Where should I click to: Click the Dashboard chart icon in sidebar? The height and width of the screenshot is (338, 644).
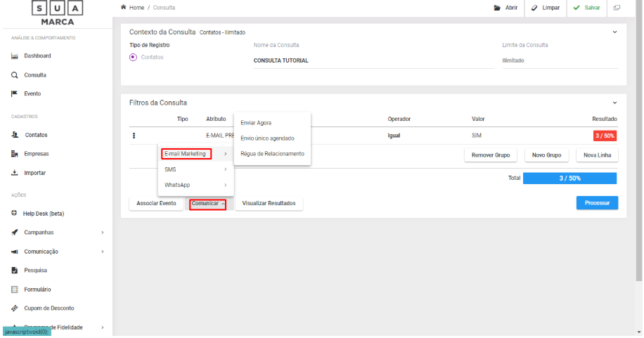14,56
